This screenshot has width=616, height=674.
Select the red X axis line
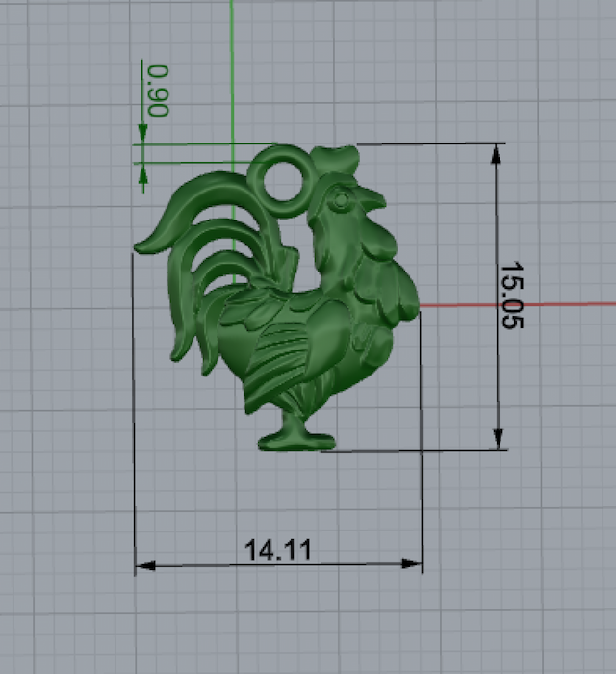coord(517,305)
